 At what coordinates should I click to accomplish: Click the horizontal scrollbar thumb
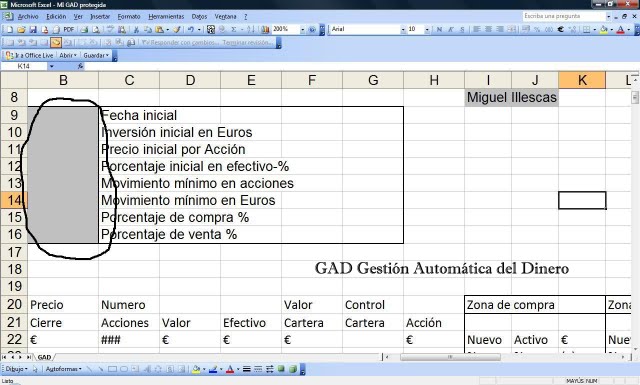(x=450, y=357)
